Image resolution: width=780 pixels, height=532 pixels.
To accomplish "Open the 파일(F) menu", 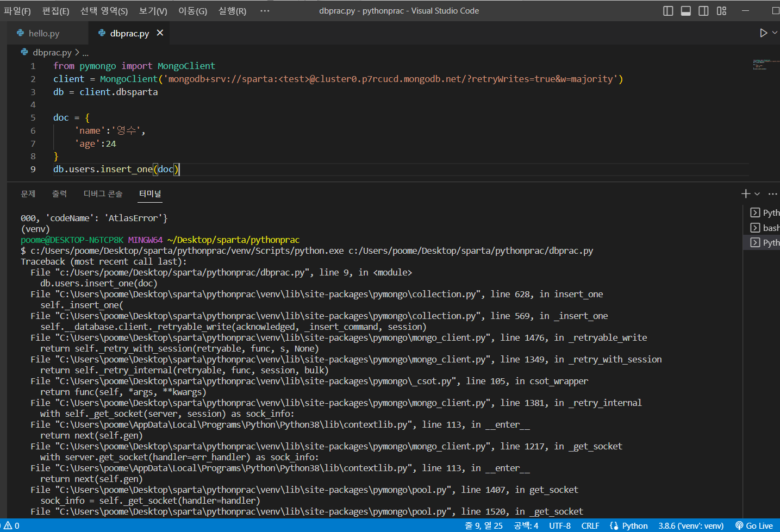I will pyautogui.click(x=17, y=11).
